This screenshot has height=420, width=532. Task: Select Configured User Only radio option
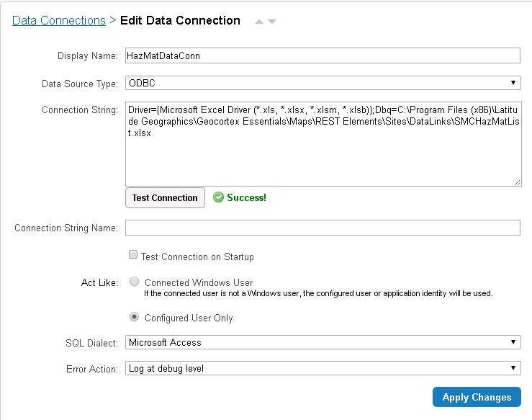coord(135,317)
